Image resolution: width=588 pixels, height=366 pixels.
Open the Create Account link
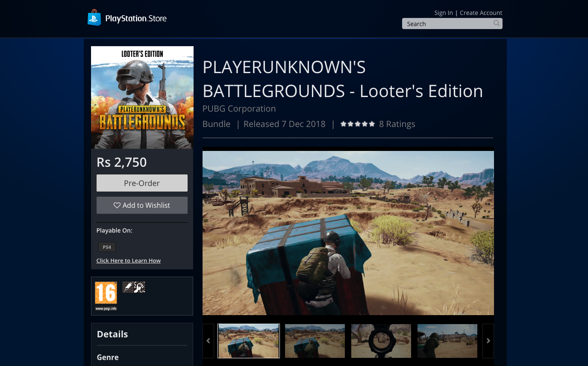click(x=481, y=13)
